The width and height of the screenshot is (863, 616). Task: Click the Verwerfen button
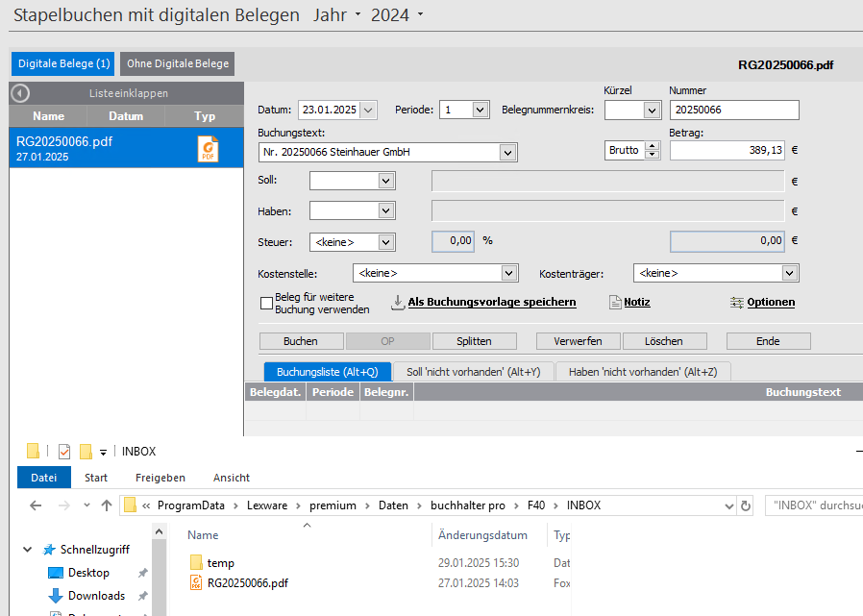578,341
